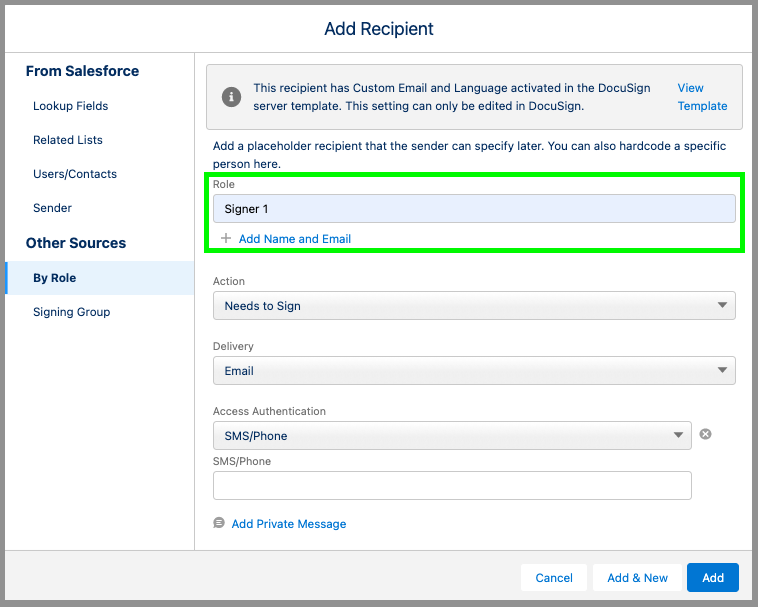Focus the empty SMS/Phone input field
The width and height of the screenshot is (758, 607).
click(x=452, y=486)
